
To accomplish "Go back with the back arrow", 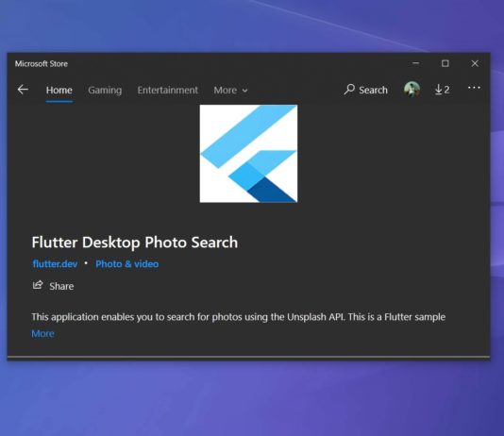I will [x=23, y=90].
